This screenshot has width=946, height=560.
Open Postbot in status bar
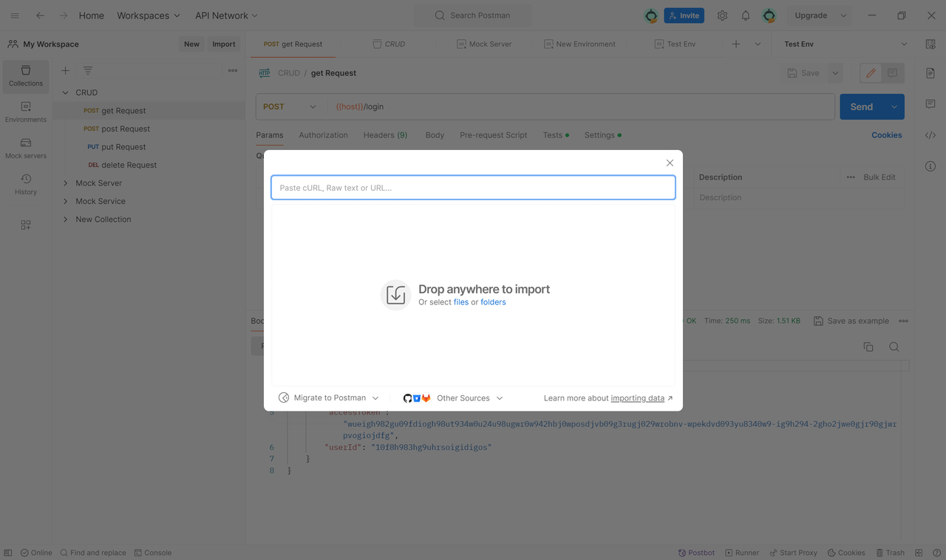click(696, 553)
